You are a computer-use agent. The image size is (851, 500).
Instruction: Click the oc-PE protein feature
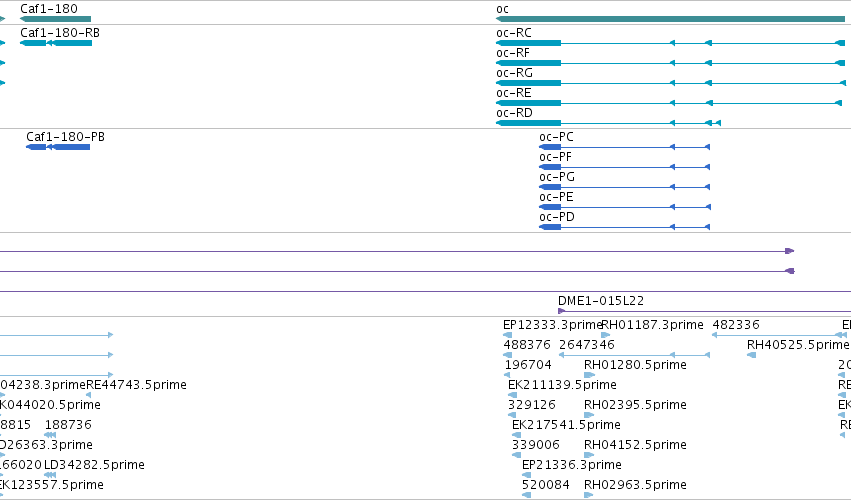coord(625,207)
